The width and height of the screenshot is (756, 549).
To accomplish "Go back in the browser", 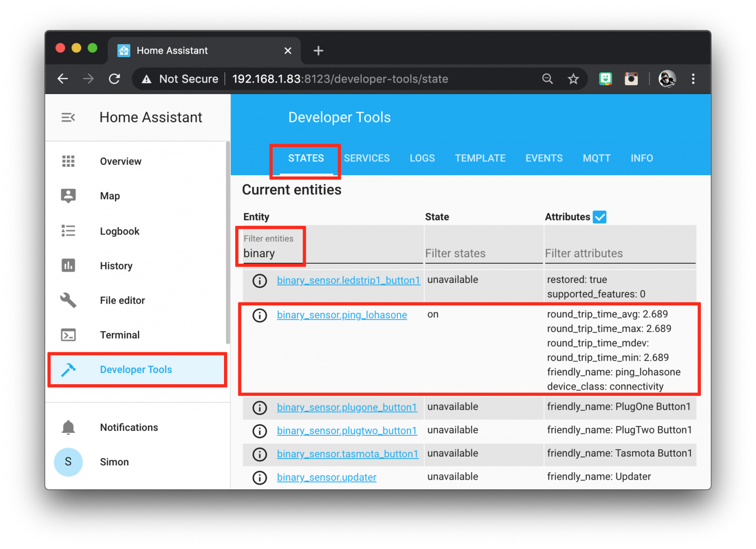I will tap(63, 79).
